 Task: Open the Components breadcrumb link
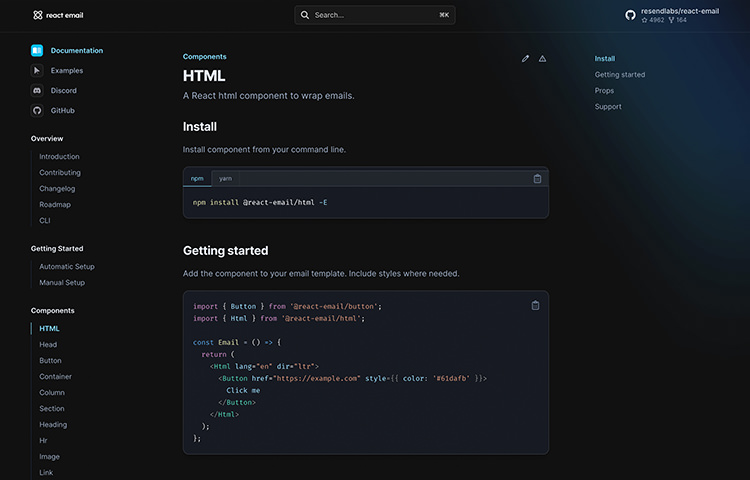(x=204, y=56)
